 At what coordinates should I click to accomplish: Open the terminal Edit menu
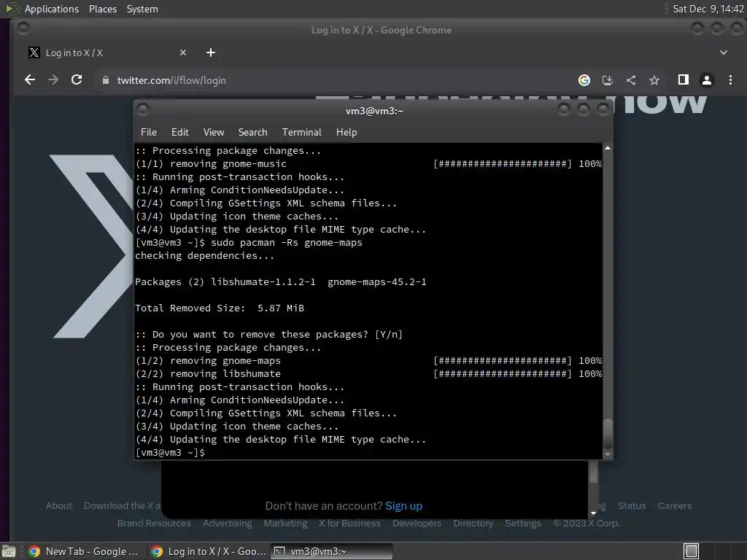180,132
